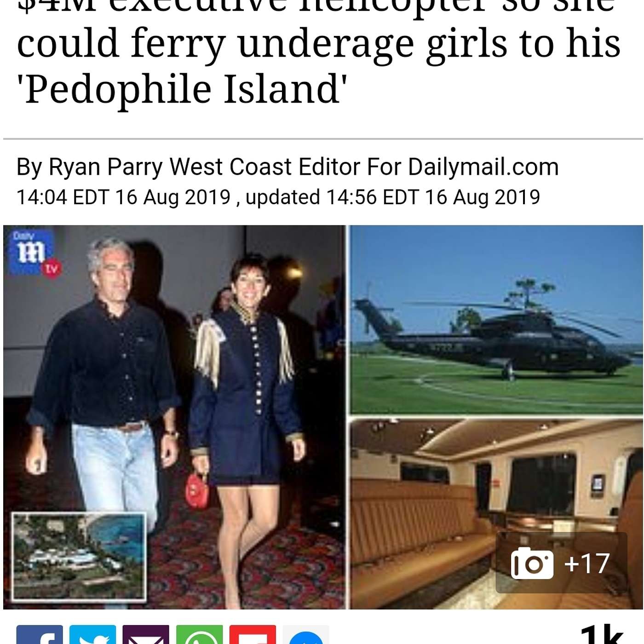
Task: Open the photo of the two people walking
Action: 174,417
